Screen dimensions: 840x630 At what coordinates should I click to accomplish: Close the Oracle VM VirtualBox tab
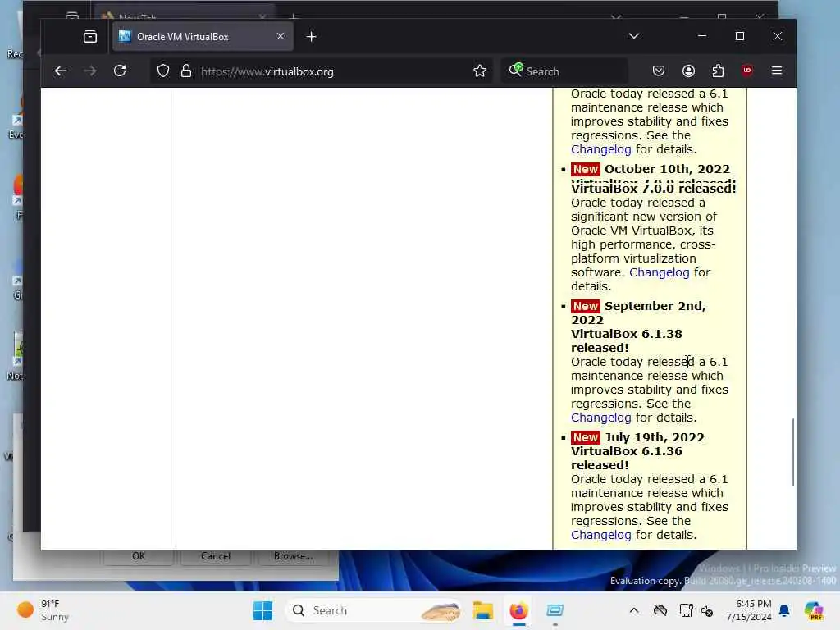click(x=281, y=36)
